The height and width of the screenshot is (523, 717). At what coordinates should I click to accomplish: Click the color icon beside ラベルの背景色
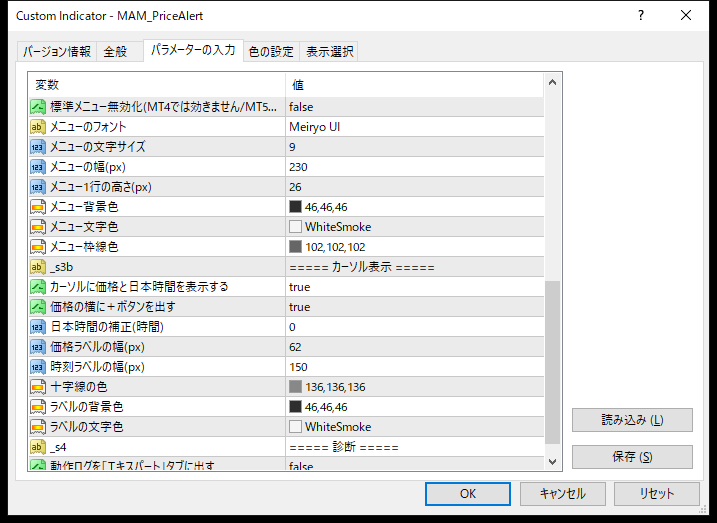point(38,407)
